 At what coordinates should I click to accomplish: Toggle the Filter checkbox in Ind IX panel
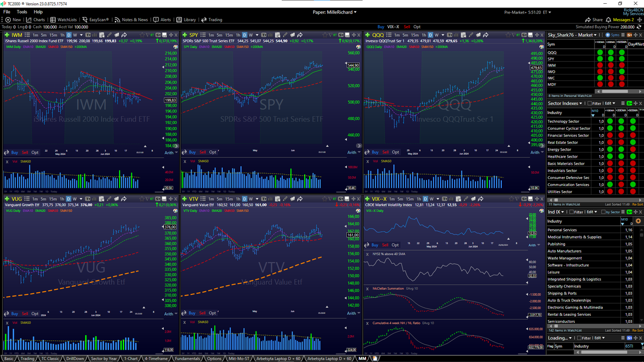pos(571,212)
